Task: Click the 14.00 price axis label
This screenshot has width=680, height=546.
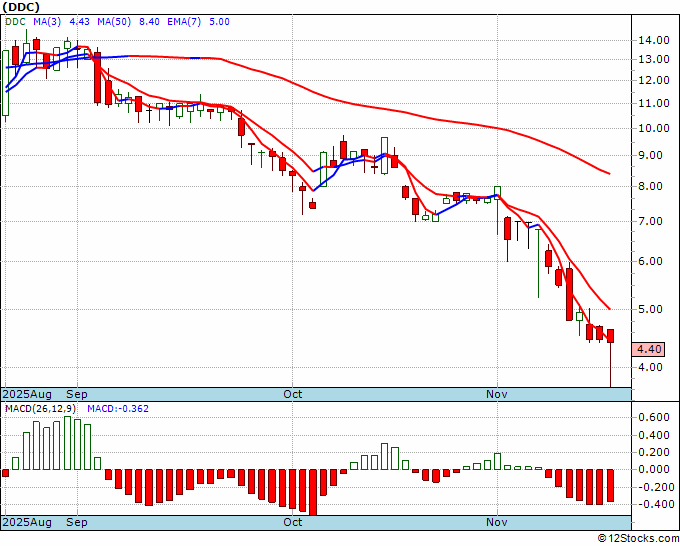Action: (654, 40)
